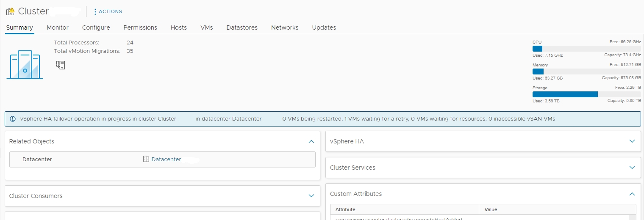This screenshot has height=220, width=644.
Task: Expand the Cluster Consumers panel
Action: click(x=311, y=196)
